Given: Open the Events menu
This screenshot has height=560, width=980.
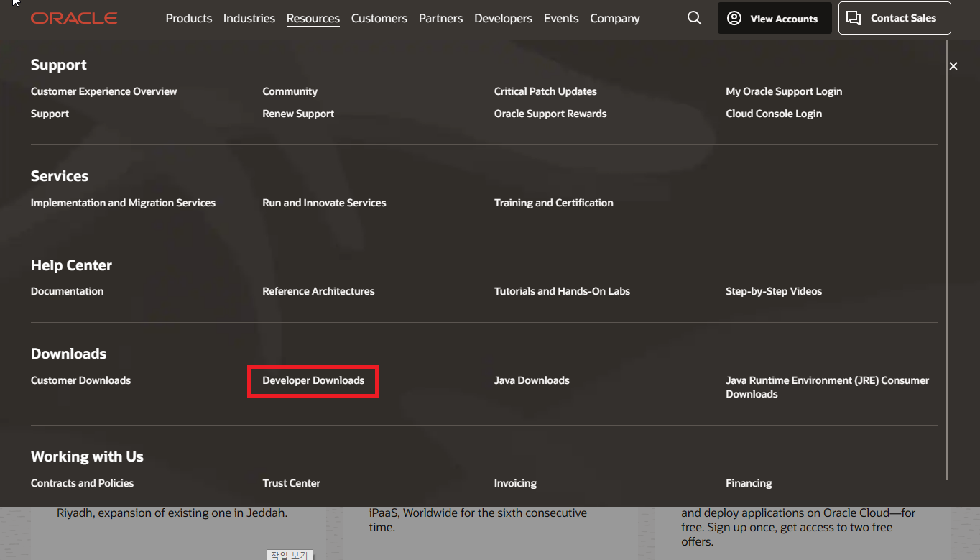Looking at the screenshot, I should [561, 18].
